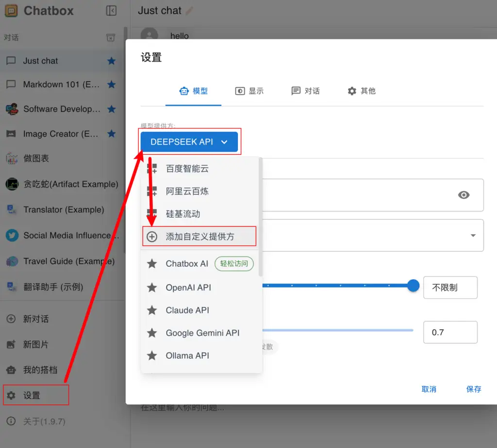This screenshot has width=497, height=448.
Task: Save settings with 保存
Action: (473, 389)
